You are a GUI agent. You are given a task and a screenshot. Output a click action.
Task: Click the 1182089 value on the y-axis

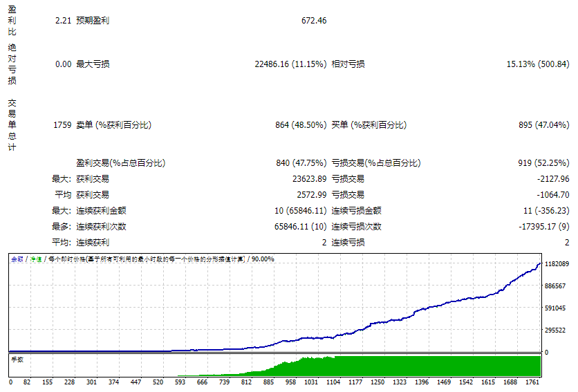pyautogui.click(x=557, y=264)
